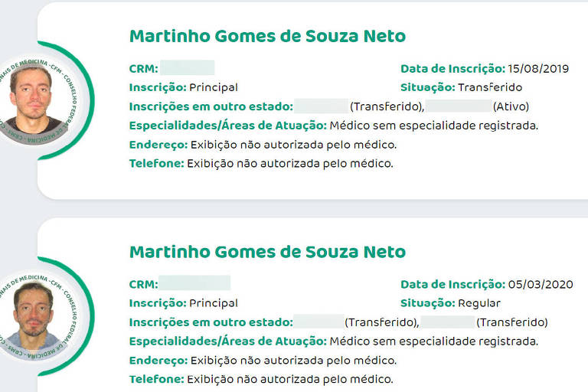588x392 pixels.
Task: Select the second card's date 05/03/2020
Action: pyautogui.click(x=541, y=284)
